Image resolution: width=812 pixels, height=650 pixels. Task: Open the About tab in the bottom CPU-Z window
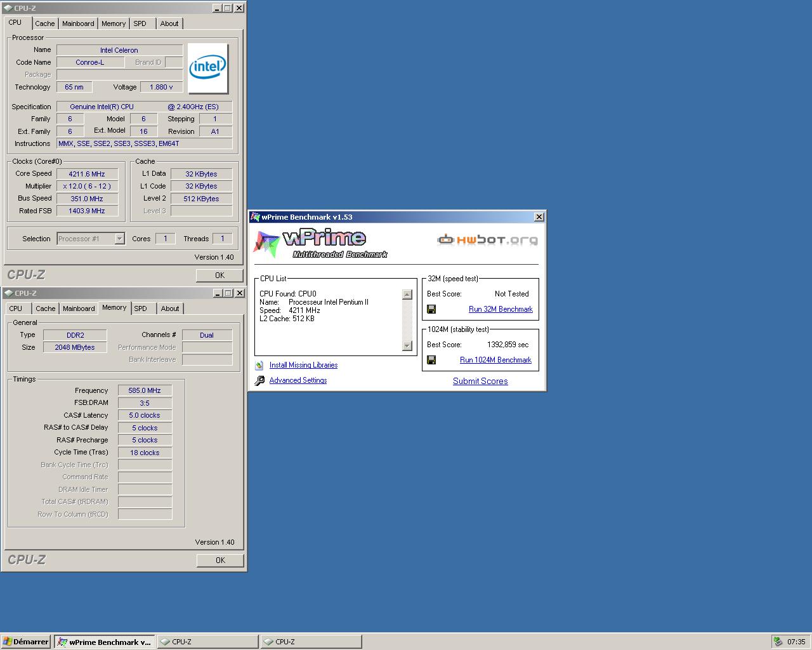coord(170,308)
